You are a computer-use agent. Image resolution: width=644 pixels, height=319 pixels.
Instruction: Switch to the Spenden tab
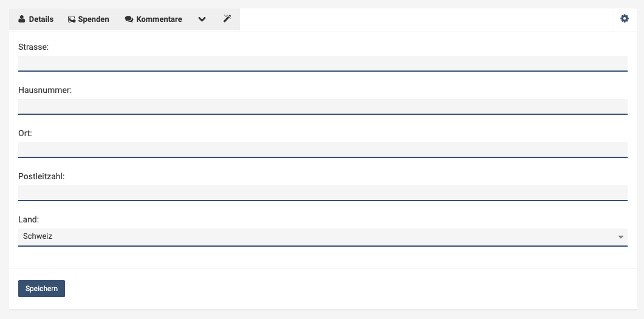[x=89, y=19]
